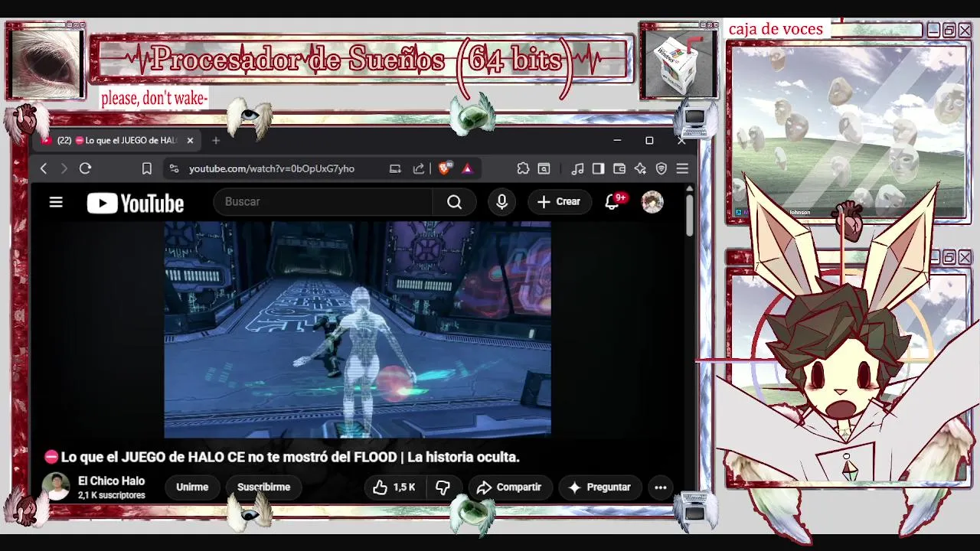980x551 pixels.
Task: Open Brave Shields lion icon
Action: (x=445, y=168)
